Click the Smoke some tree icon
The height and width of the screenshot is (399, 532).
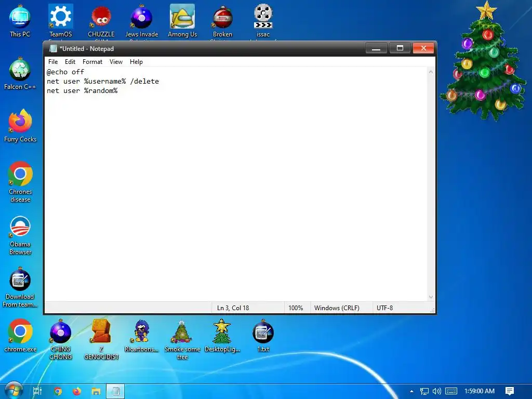tap(182, 339)
